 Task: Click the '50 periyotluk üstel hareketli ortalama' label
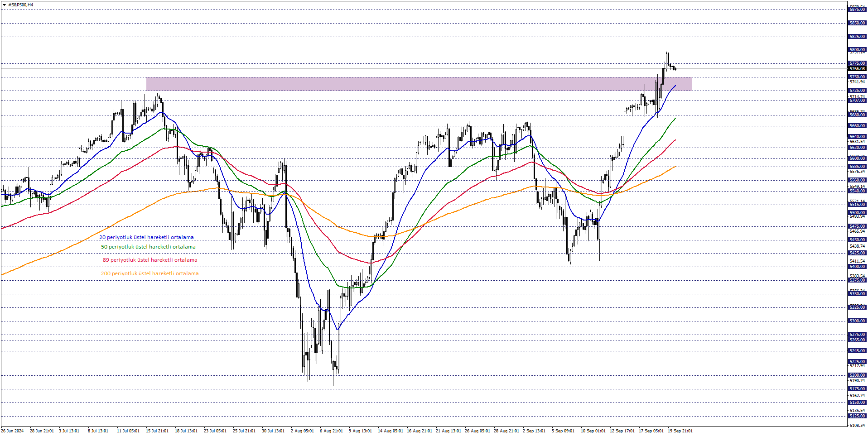(148, 247)
